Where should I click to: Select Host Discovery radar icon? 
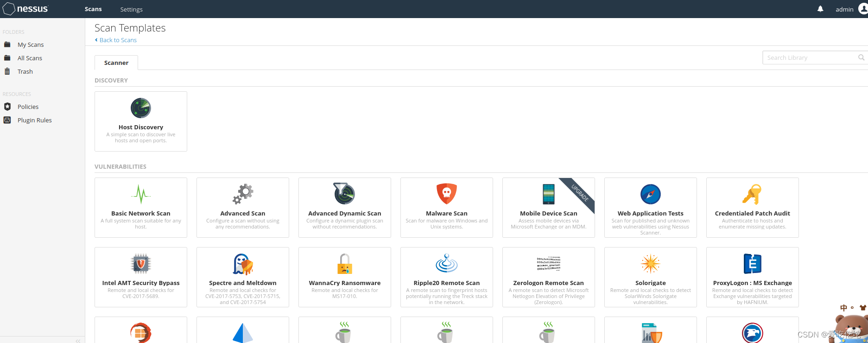(x=141, y=108)
